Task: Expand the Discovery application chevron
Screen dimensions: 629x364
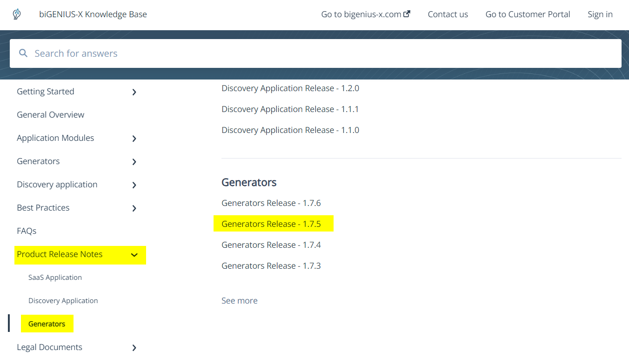Action: pyautogui.click(x=134, y=185)
